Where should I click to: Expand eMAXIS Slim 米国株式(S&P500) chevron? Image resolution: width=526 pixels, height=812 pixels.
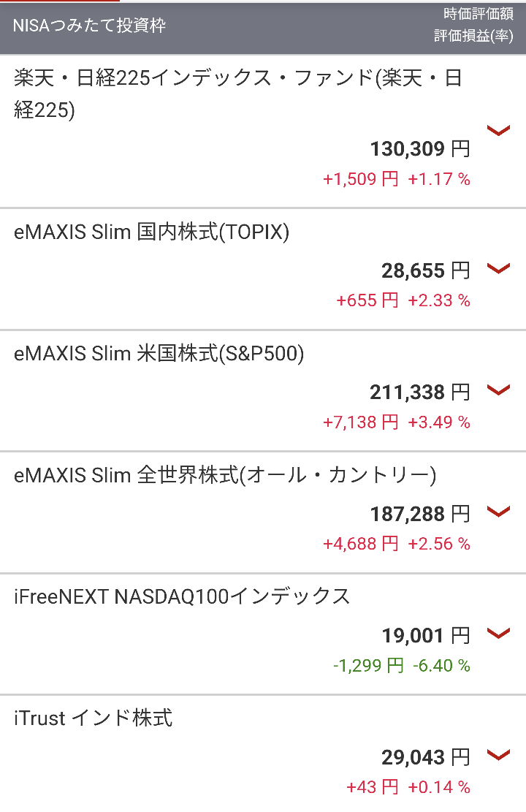498,390
